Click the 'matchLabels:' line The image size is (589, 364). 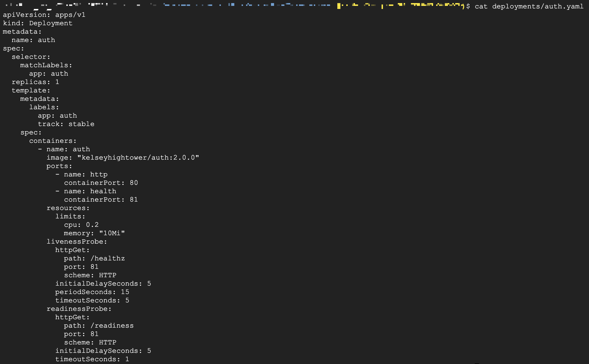pyautogui.click(x=46, y=65)
